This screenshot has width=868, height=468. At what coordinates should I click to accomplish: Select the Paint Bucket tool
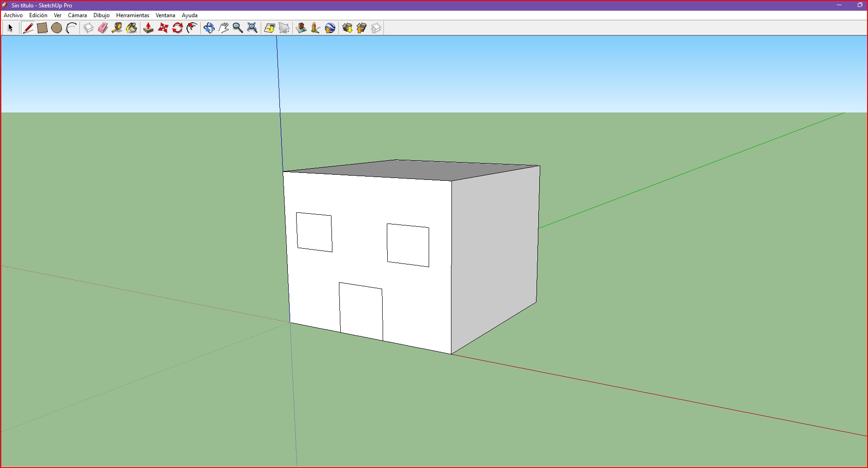point(132,28)
